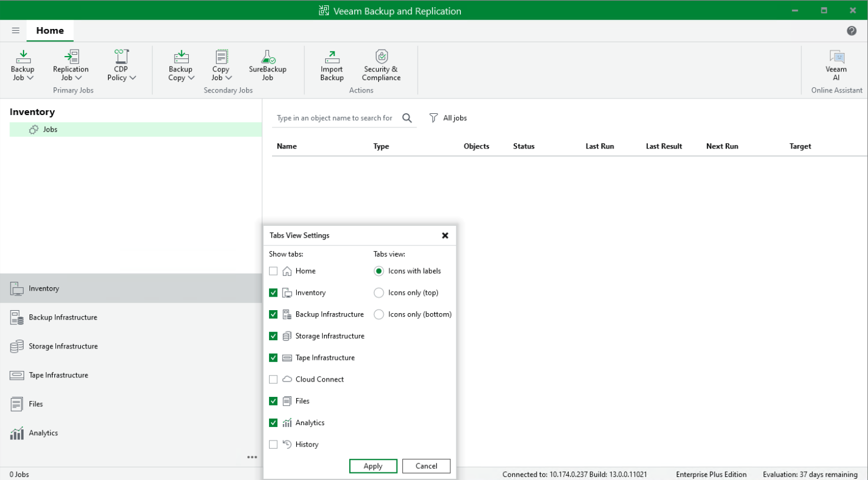
Task: Click the Cloud Connect cloud icon
Action: pos(287,379)
